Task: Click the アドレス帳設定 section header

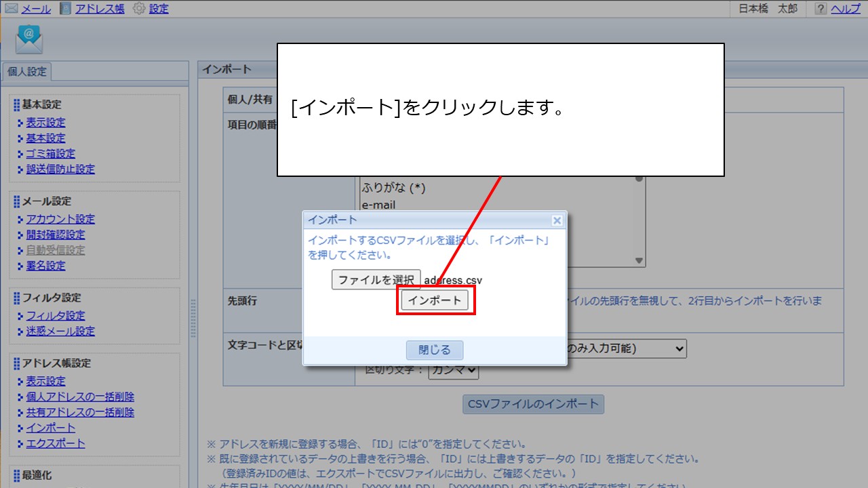Action: point(56,363)
